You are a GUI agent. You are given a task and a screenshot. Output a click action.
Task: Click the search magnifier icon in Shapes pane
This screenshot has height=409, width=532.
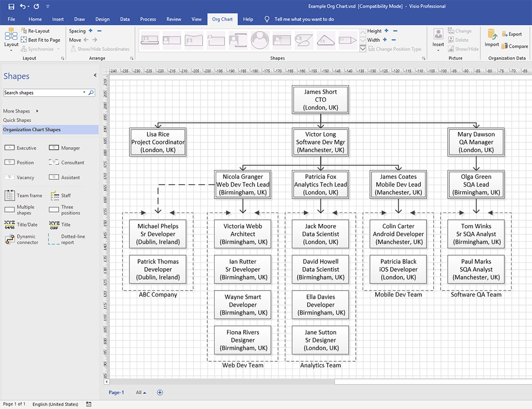(91, 93)
